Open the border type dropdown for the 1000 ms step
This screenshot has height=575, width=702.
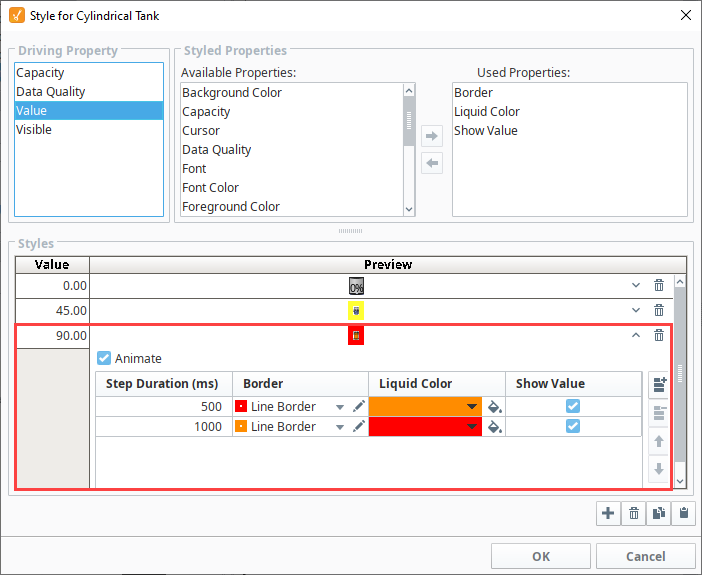click(340, 427)
